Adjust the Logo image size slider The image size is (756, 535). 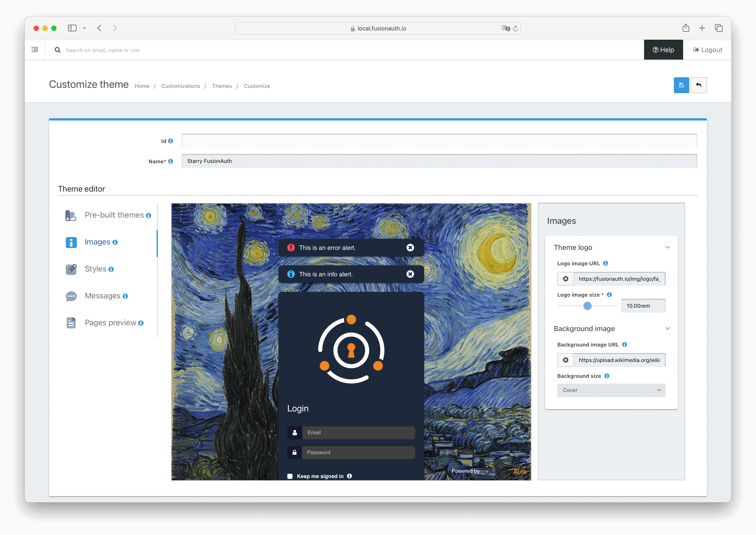(x=587, y=306)
